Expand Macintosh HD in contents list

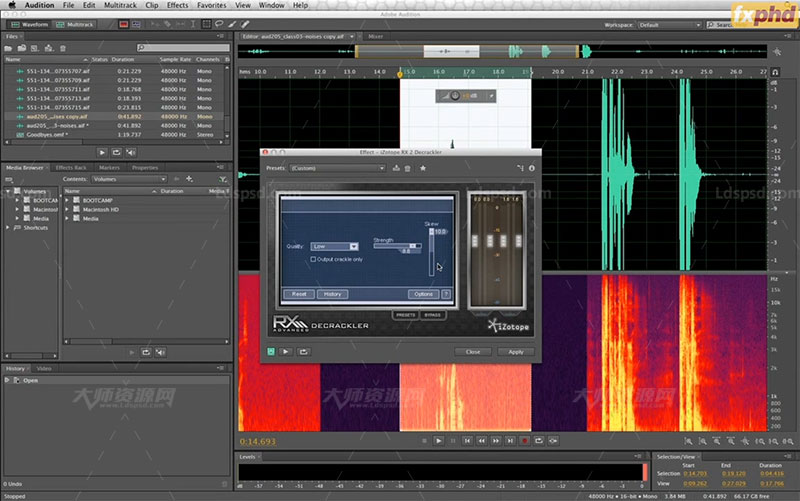pos(67,210)
